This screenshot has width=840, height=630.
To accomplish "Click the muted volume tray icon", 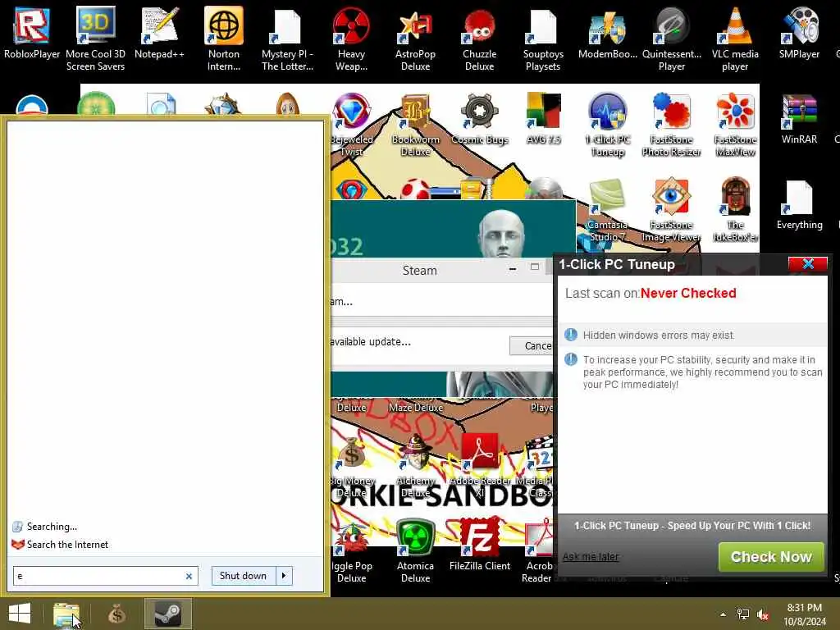I will tap(763, 614).
